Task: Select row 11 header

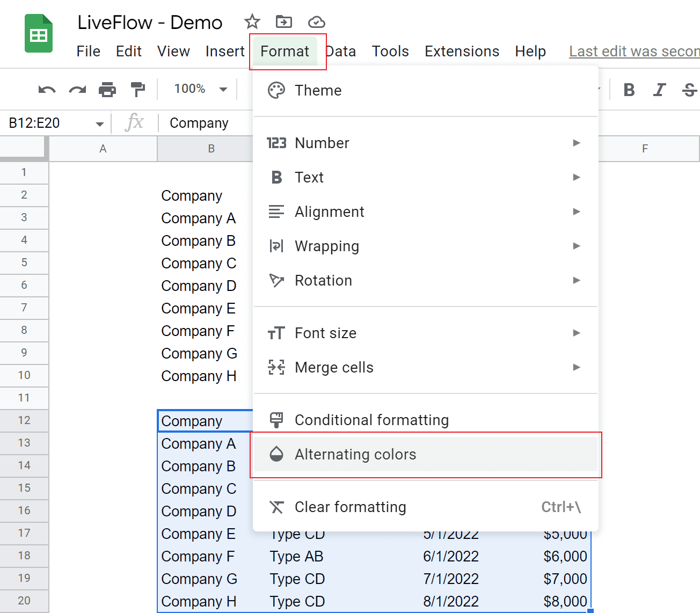Action: (24, 398)
